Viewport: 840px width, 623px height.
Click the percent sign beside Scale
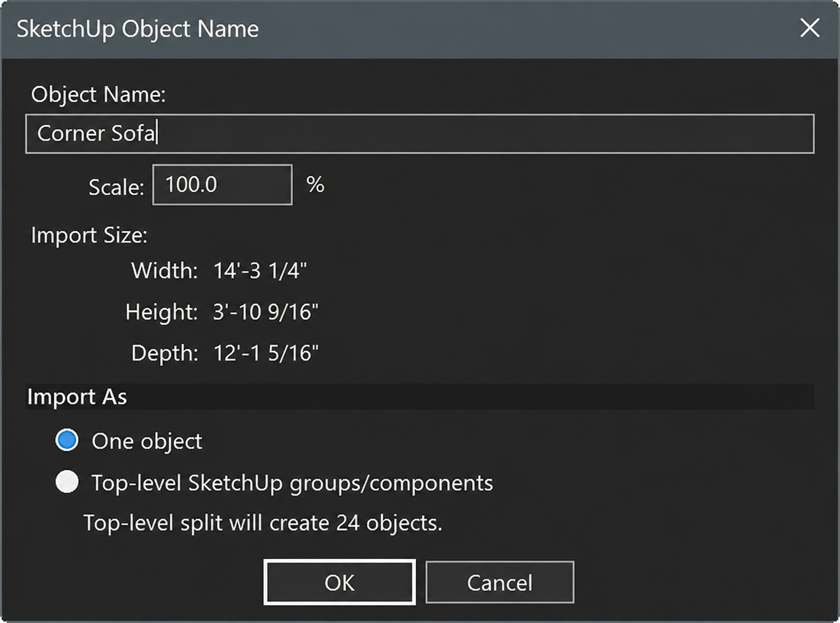click(x=315, y=185)
